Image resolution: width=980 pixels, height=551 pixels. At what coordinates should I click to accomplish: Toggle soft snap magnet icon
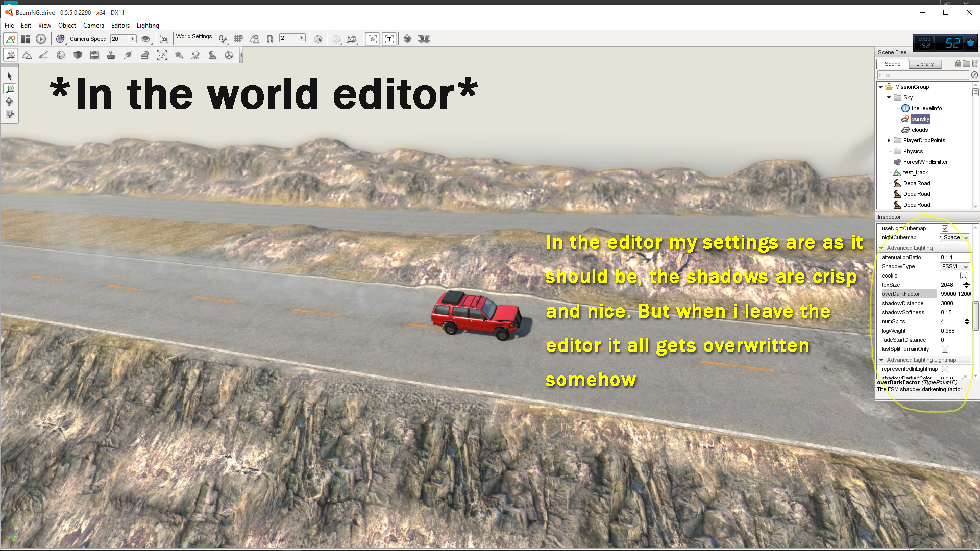pos(269,39)
